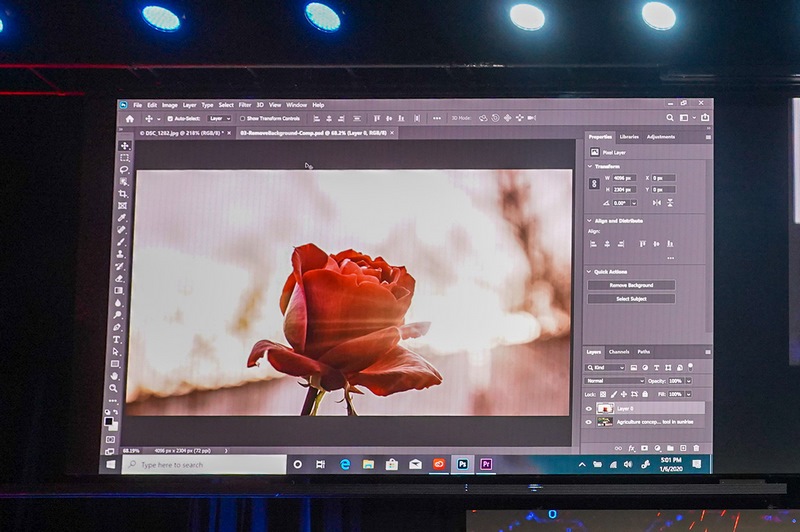Toggle lock position
The width and height of the screenshot is (800, 532).
pyautogui.click(x=624, y=394)
